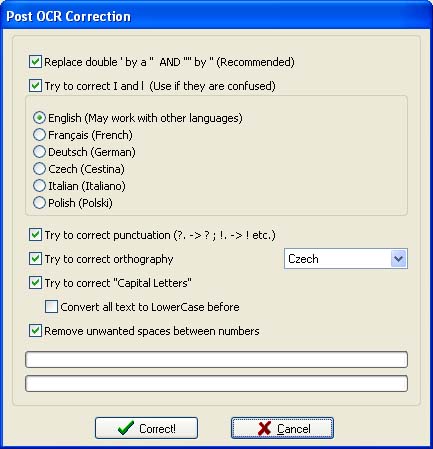The image size is (433, 449).
Task: Select Italian (Italiano) radio button
Action: coord(39,186)
